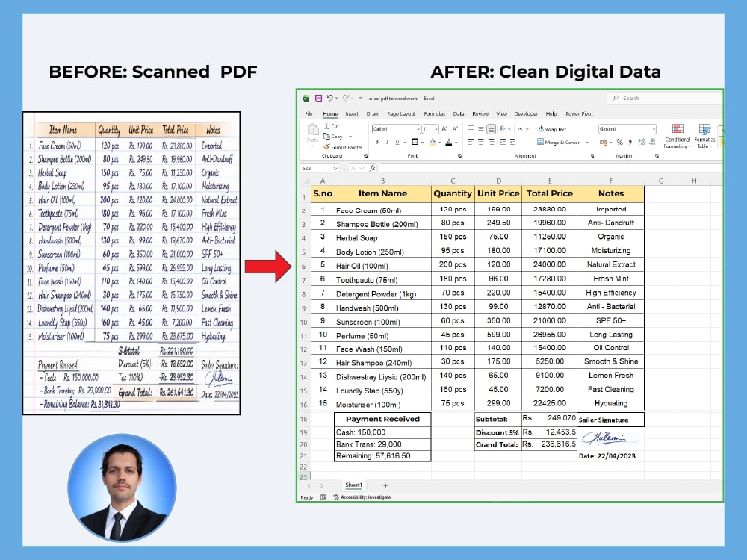Toggle Underline formatting
Image resolution: width=747 pixels, height=560 pixels.
pyautogui.click(x=397, y=142)
